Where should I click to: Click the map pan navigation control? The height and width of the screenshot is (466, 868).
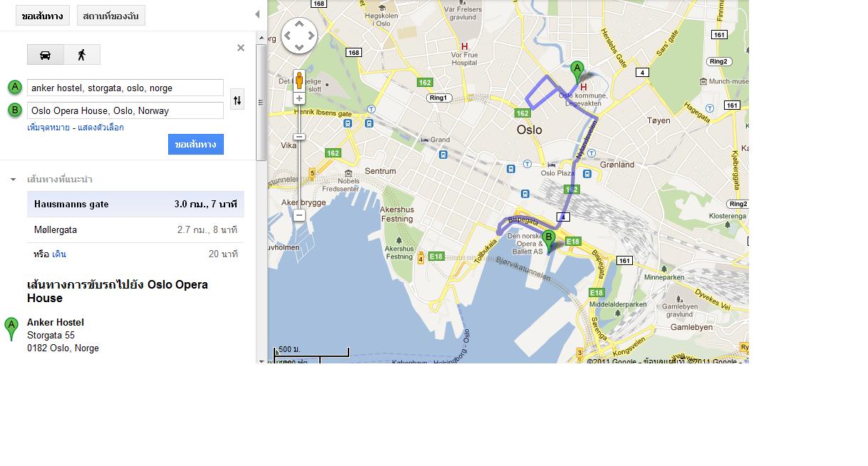coord(299,36)
